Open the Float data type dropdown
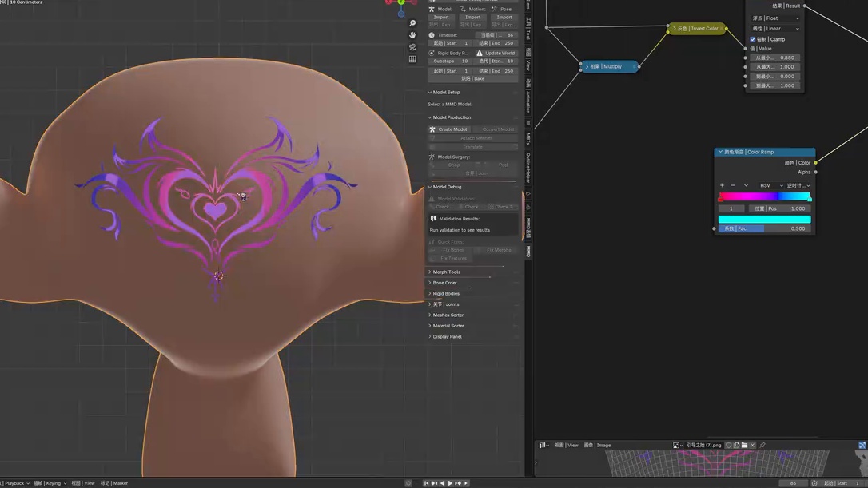This screenshot has height=488, width=868. coord(775,18)
